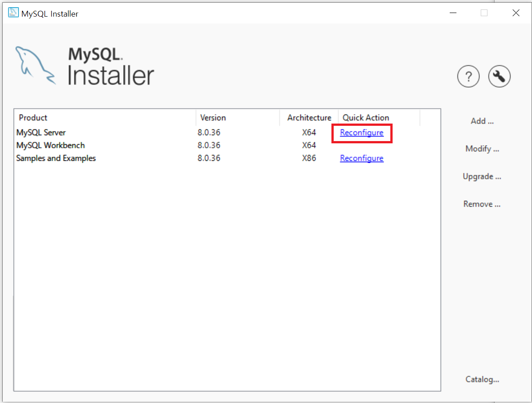Click the MySQL Installer title bar icon
Image resolution: width=532 pixels, height=403 pixels.
click(13, 13)
